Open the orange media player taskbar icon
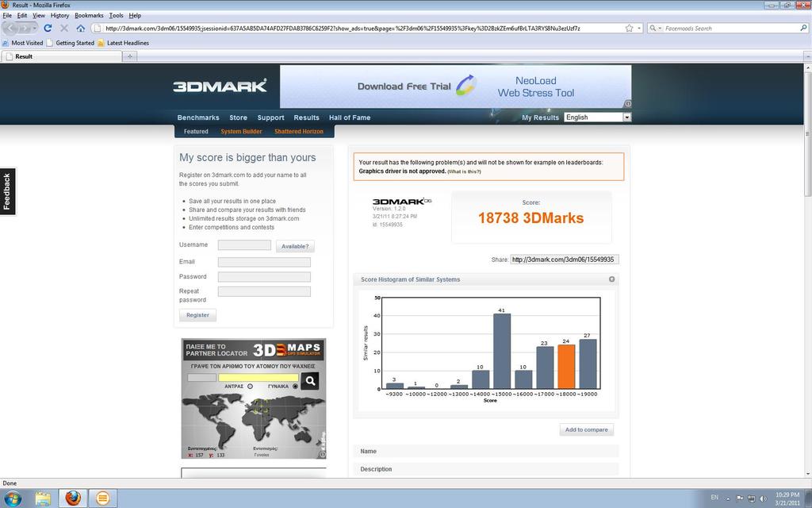Viewport: 812px width, 508px height. click(x=102, y=498)
